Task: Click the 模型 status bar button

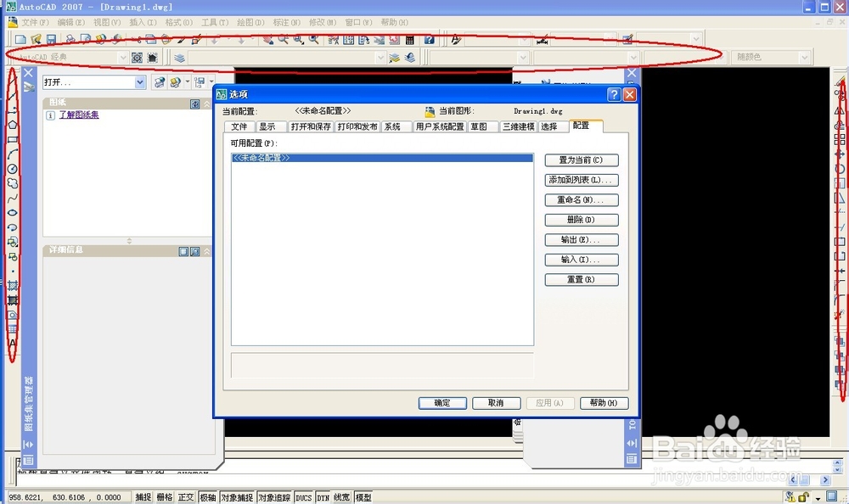Action: coord(363,497)
